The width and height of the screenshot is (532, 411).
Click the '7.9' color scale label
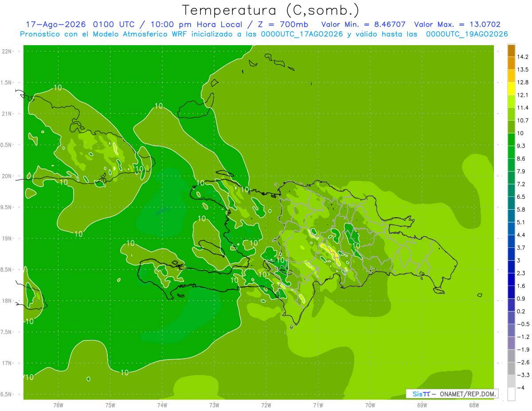[521, 171]
